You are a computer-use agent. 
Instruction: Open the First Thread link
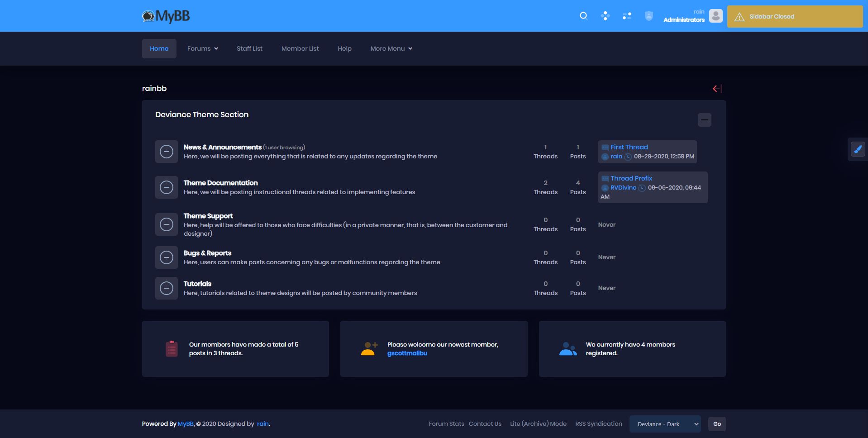(x=629, y=147)
